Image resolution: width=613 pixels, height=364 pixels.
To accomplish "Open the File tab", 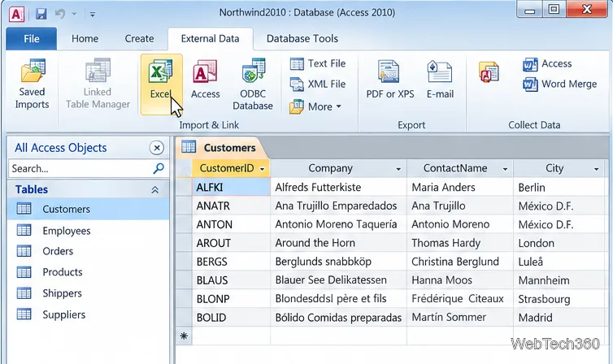I will (x=31, y=39).
